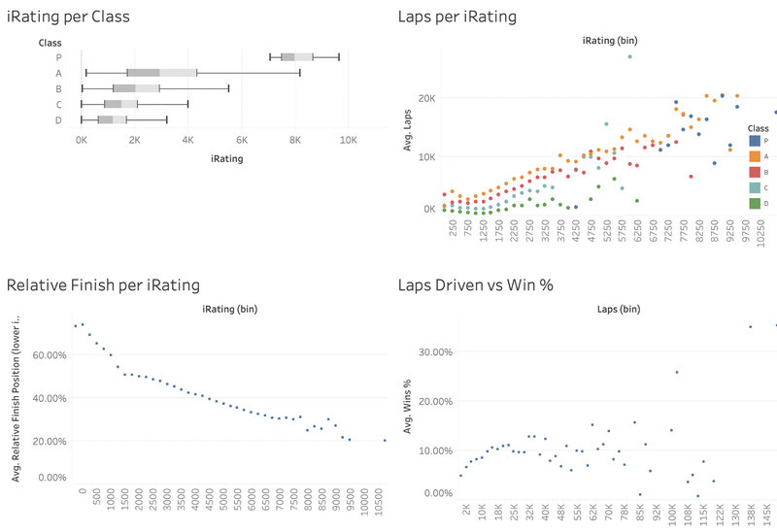Click the red Class B legend swatch
Screen dimensions: 777x532
pos(753,172)
